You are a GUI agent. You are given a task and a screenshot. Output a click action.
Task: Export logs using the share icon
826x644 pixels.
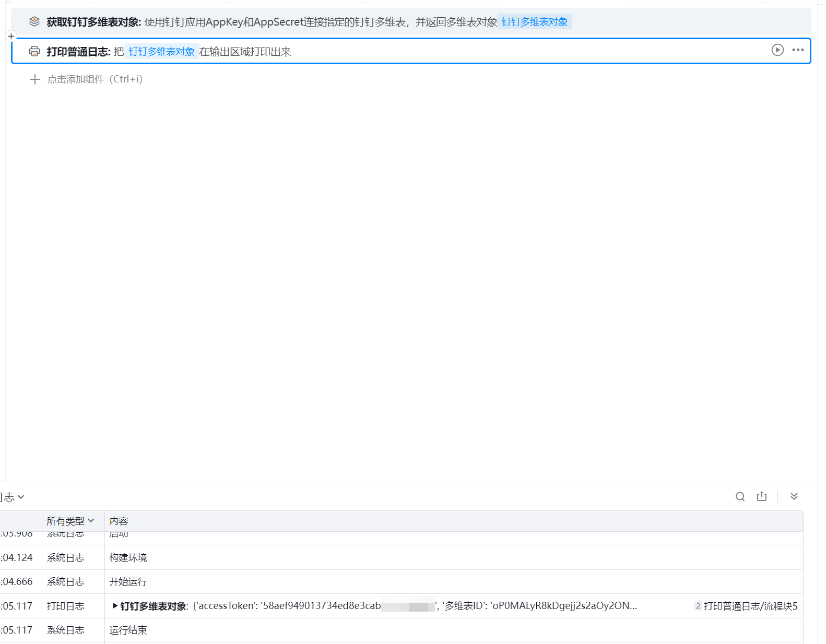pos(762,496)
